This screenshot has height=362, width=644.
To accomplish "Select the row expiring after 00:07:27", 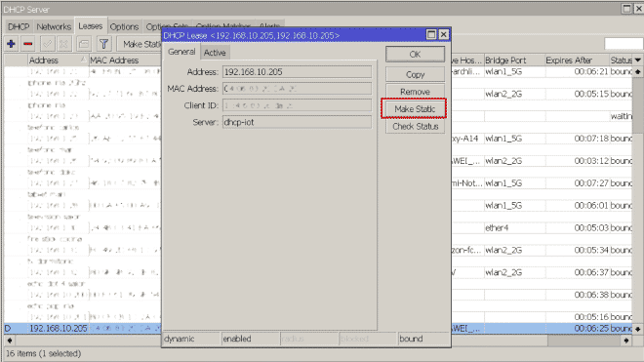I will [543, 182].
